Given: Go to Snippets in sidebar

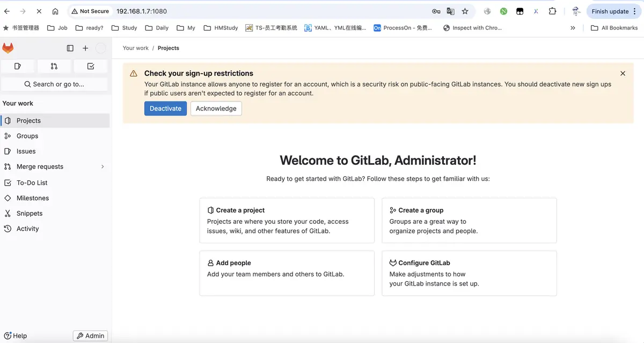Looking at the screenshot, I should click(29, 213).
